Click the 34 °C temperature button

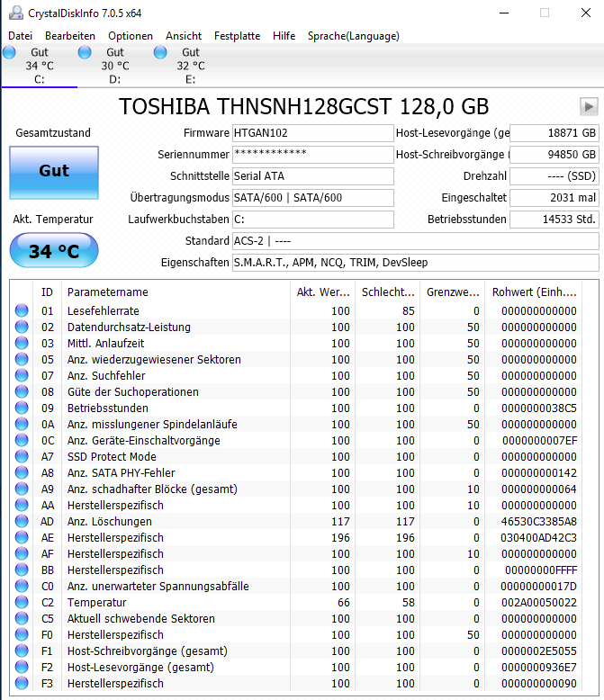coord(54,250)
